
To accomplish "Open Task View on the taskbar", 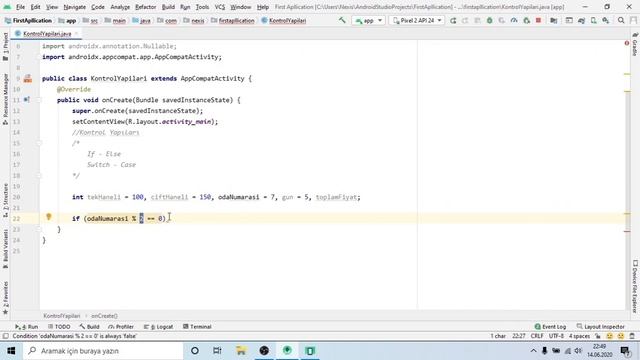I will [x=217, y=351].
